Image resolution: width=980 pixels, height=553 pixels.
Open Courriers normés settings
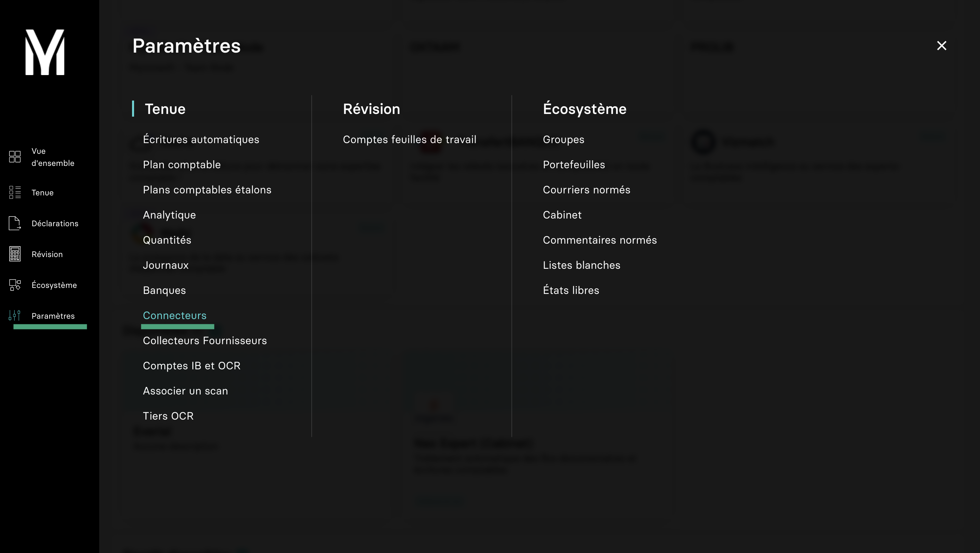pyautogui.click(x=586, y=190)
